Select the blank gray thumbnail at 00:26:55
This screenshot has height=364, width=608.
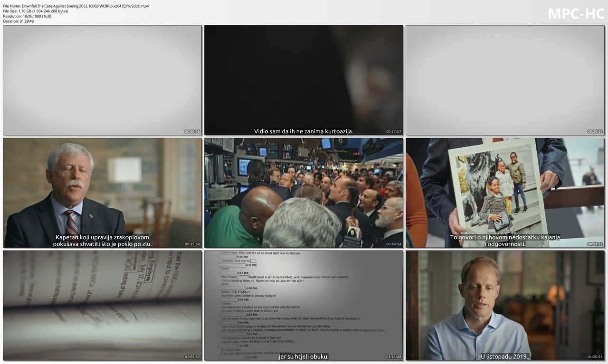(505, 80)
